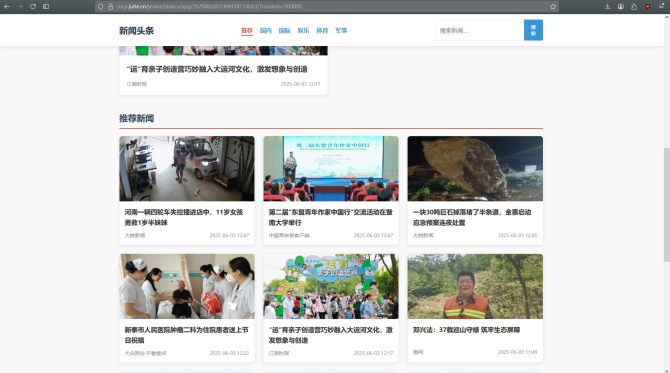Reload the current page
The height and width of the screenshot is (373, 670).
tap(33, 6)
